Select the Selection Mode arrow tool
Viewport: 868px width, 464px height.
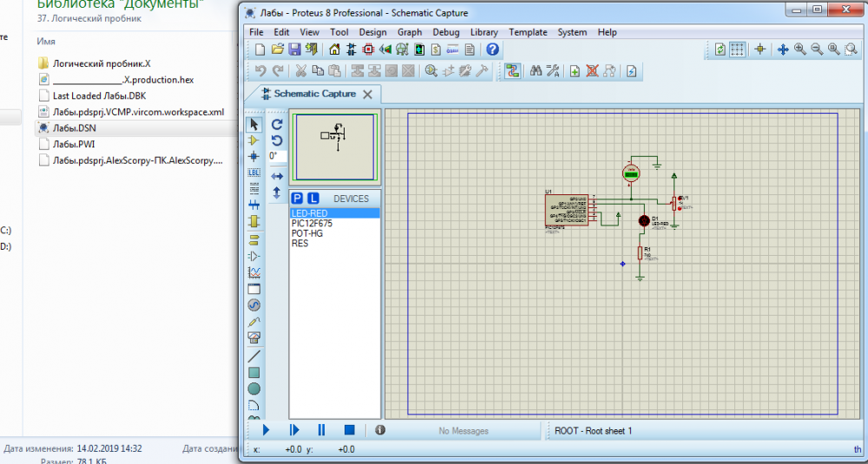(x=254, y=124)
